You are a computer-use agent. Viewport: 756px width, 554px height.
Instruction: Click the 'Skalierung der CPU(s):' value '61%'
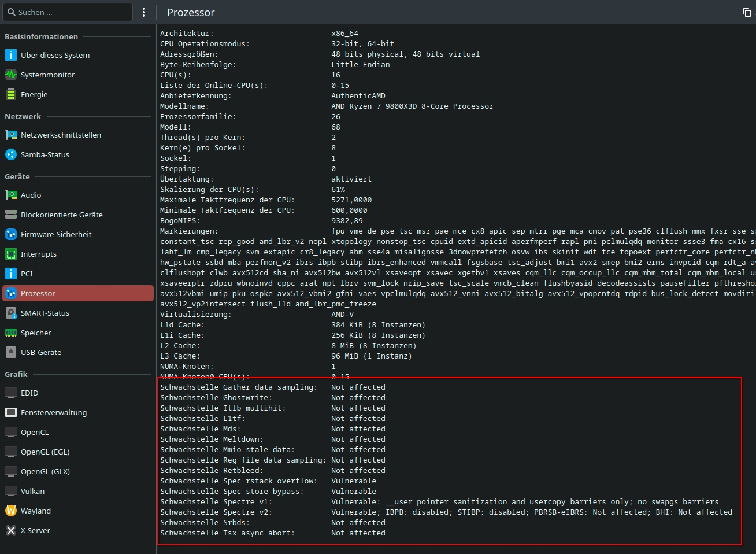click(x=338, y=190)
